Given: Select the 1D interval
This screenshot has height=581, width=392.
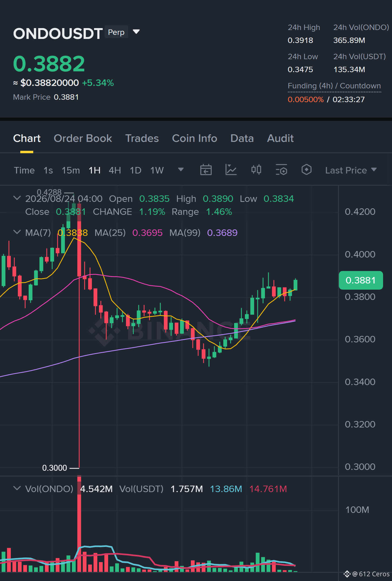Looking at the screenshot, I should pyautogui.click(x=135, y=171).
